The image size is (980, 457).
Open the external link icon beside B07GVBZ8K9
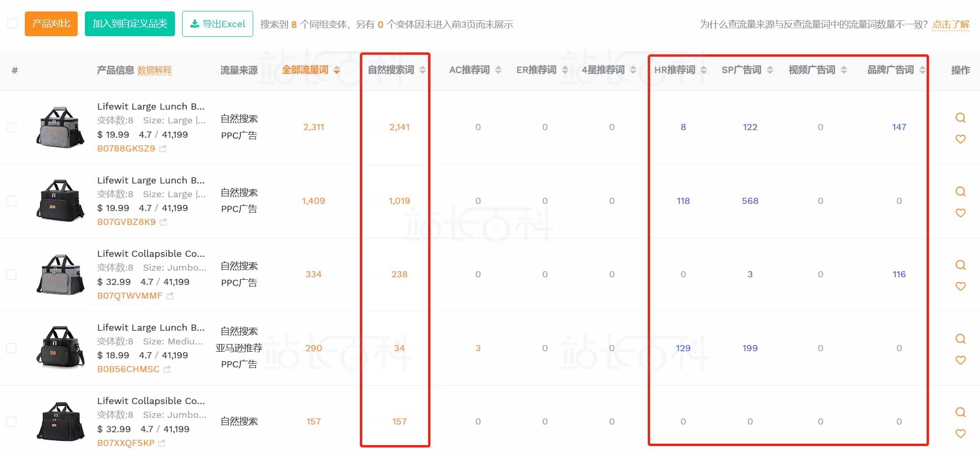(x=163, y=222)
